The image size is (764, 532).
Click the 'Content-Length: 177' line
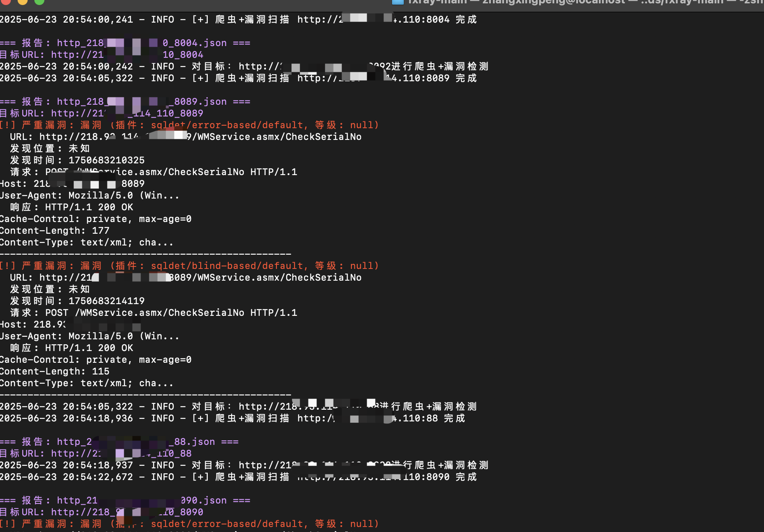55,231
